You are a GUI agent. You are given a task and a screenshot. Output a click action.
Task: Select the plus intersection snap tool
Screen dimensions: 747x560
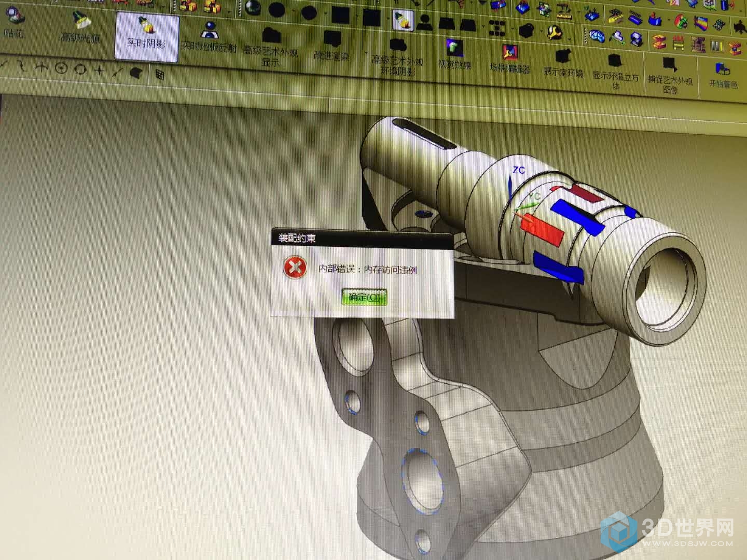100,70
